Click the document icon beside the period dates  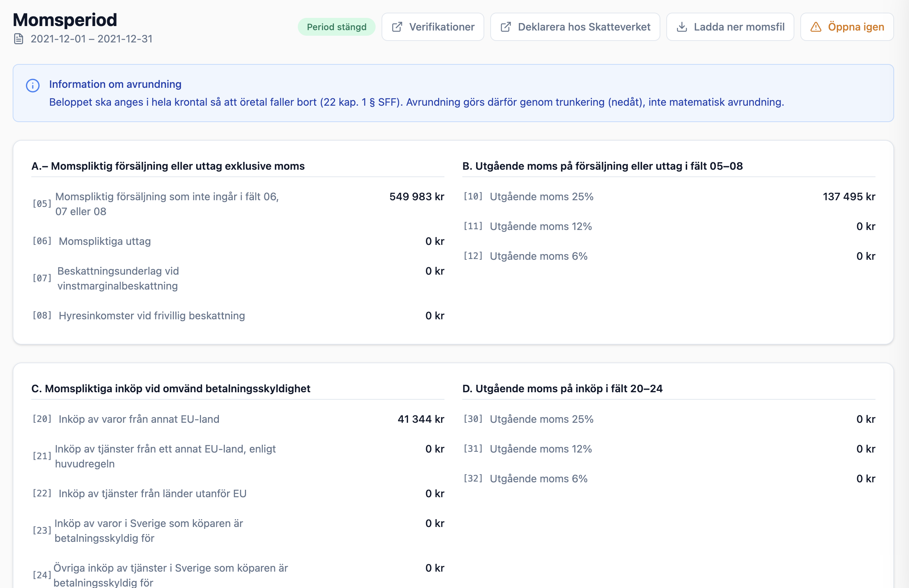click(19, 39)
